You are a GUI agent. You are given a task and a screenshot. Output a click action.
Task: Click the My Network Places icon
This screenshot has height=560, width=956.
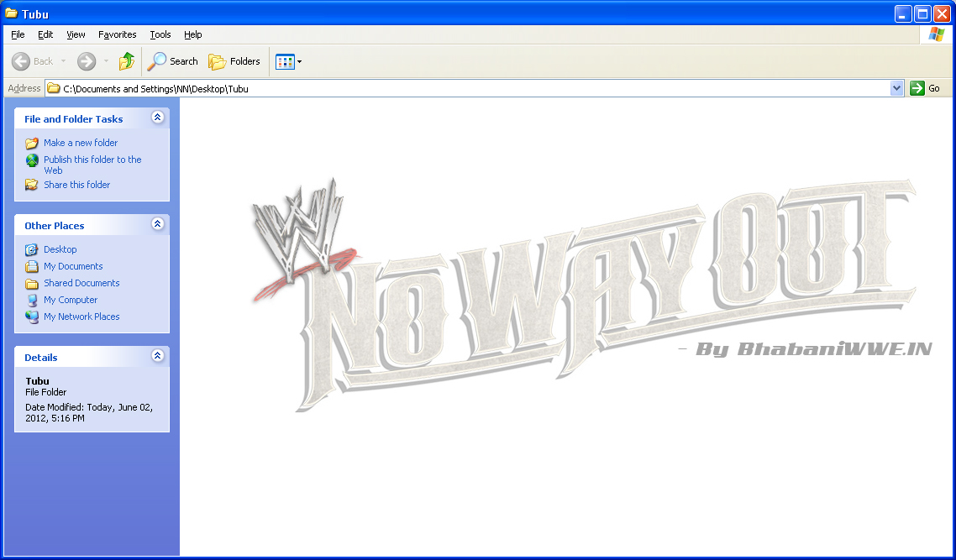(x=32, y=317)
